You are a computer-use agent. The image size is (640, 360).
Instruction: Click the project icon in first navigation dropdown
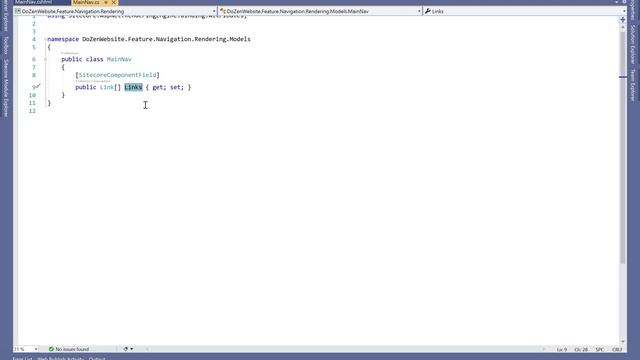coord(18,11)
